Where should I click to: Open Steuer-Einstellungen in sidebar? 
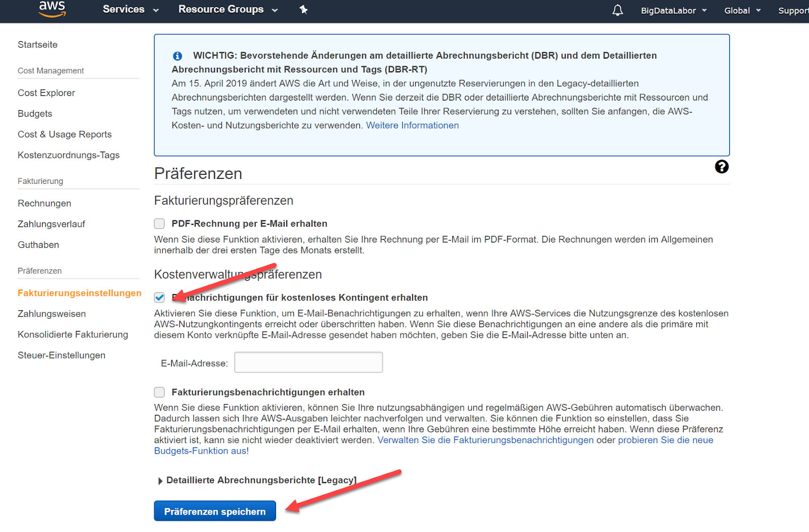tap(62, 355)
